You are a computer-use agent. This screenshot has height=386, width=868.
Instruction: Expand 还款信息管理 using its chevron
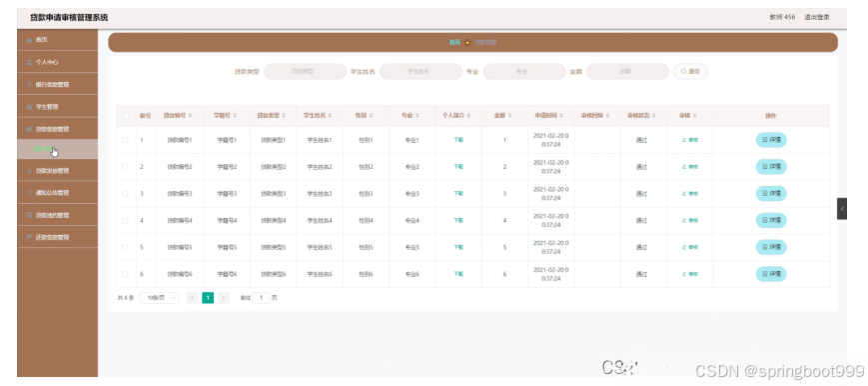pos(88,237)
